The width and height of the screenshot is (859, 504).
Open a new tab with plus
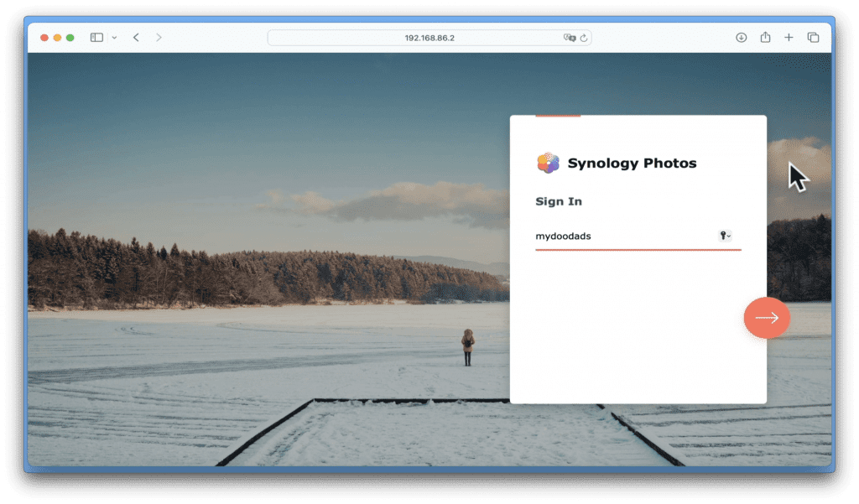pyautogui.click(x=789, y=37)
